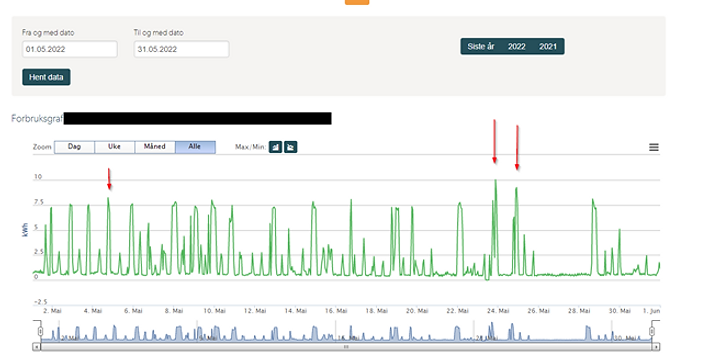Open the Fra og med dato field
This screenshot has width=720, height=360.
point(70,49)
